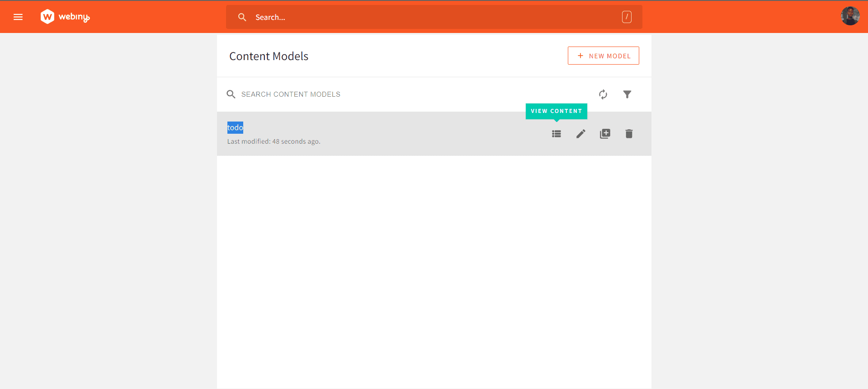Refresh the content models list
Screen dimensions: 868x389
click(603, 94)
